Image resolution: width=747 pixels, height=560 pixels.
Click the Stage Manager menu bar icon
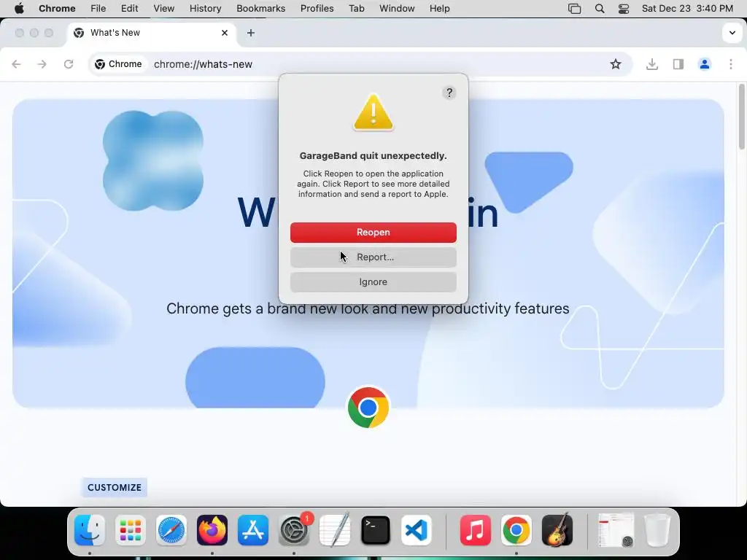pos(575,9)
